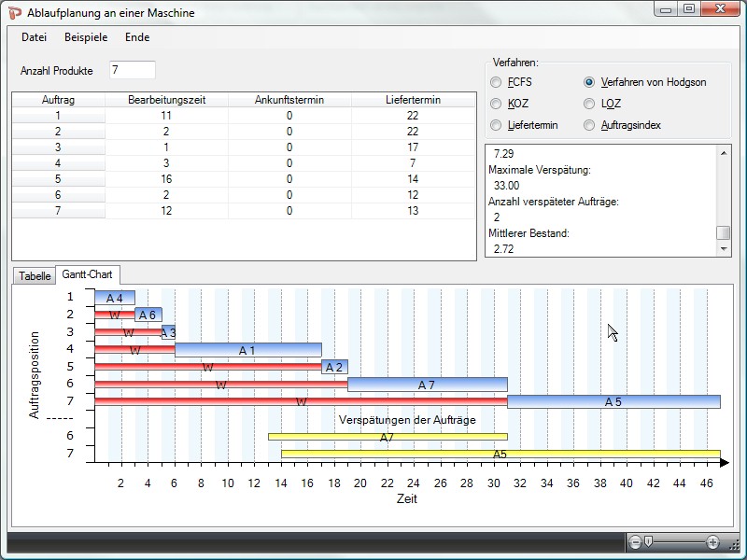Open the Datei menu

tap(34, 37)
